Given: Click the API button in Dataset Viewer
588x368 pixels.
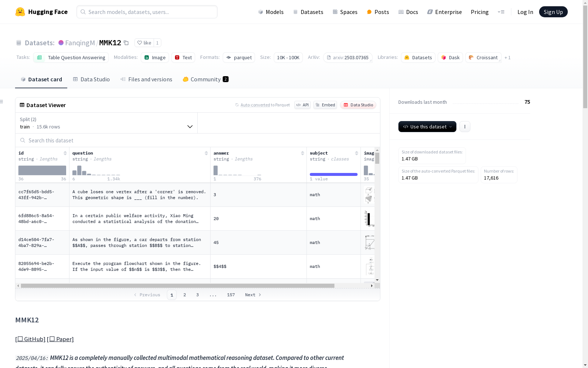Looking at the screenshot, I should coord(302,105).
